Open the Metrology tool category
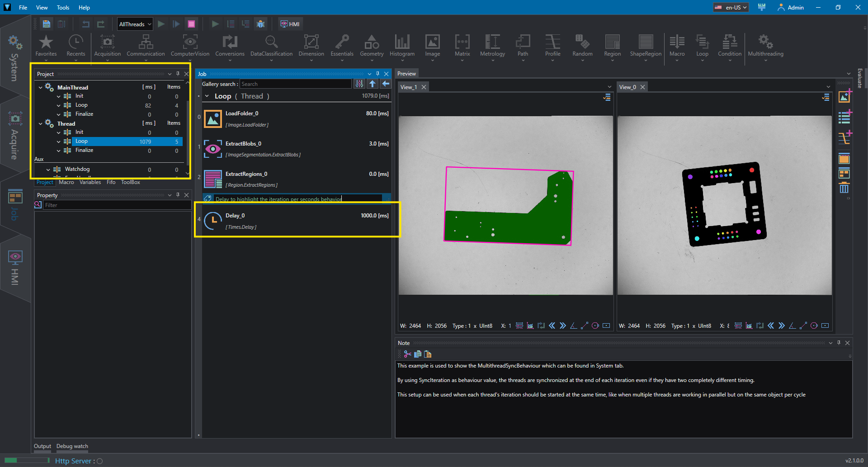The height and width of the screenshot is (467, 868). pos(492,46)
